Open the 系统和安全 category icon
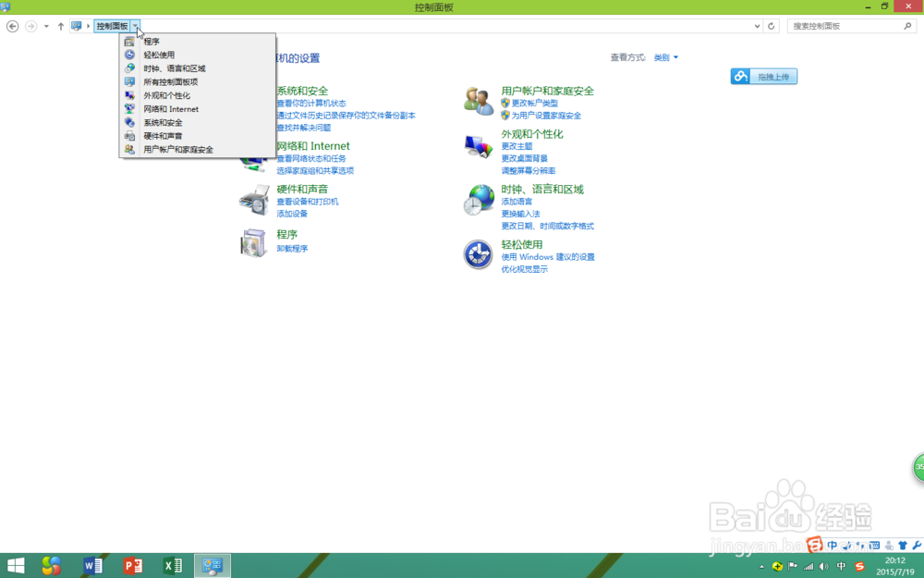924x578 pixels. (x=251, y=97)
